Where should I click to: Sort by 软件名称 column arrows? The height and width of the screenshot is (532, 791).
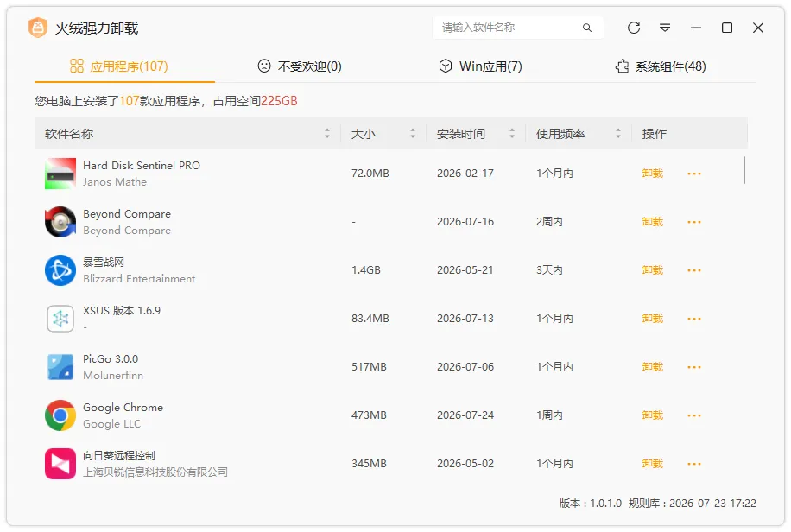pos(327,133)
